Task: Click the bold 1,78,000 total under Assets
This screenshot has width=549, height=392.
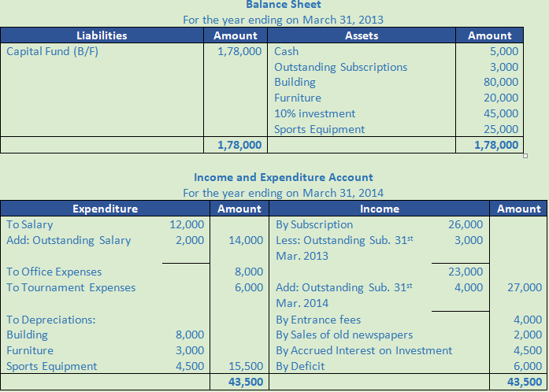Action: pos(496,145)
